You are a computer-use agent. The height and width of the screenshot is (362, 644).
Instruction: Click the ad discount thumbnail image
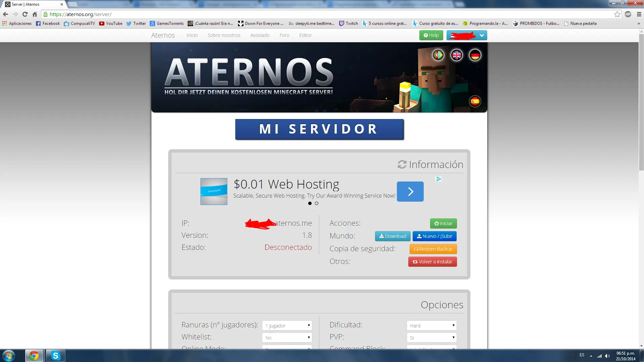(214, 192)
